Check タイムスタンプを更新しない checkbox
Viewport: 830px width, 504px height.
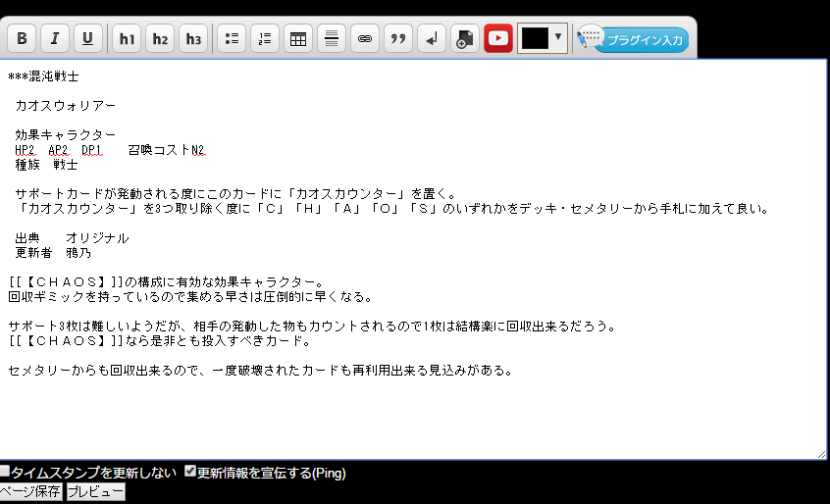[5, 471]
